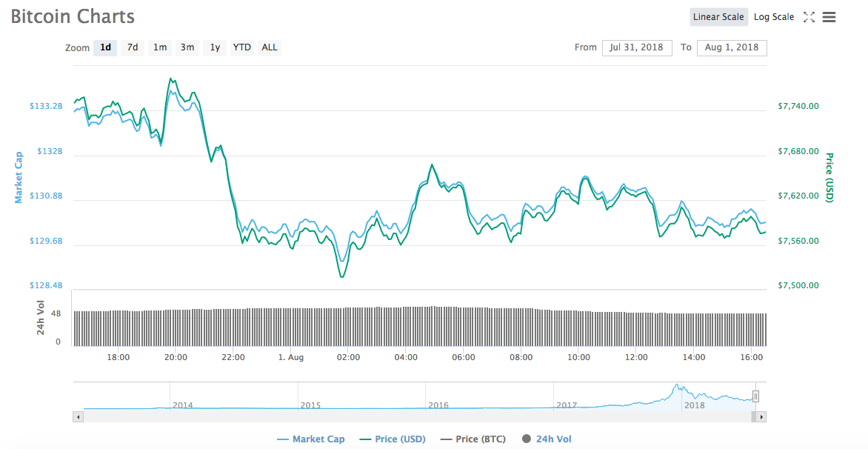The height and width of the screenshot is (449, 868).
Task: Click the 18:00 time axis label
Action: 118,358
